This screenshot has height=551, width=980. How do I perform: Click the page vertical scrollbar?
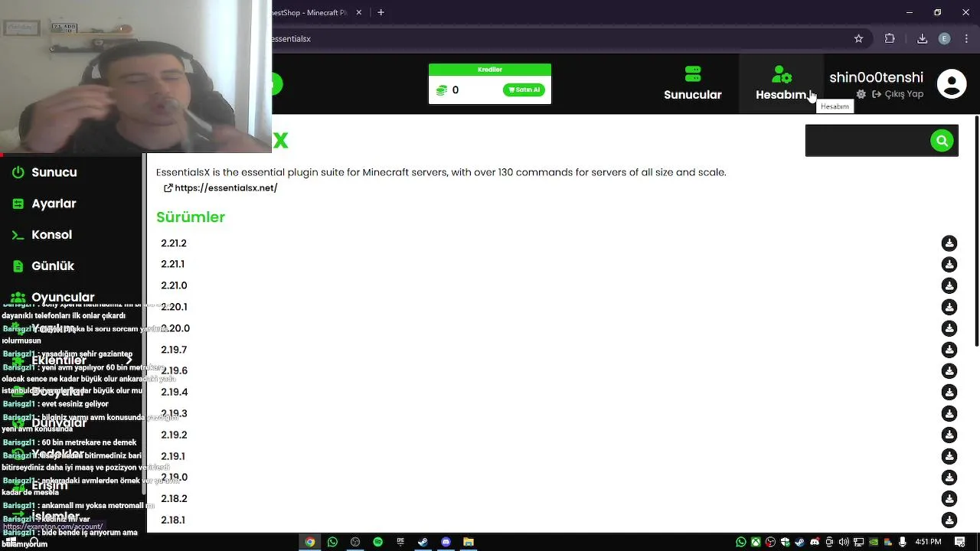click(x=976, y=230)
